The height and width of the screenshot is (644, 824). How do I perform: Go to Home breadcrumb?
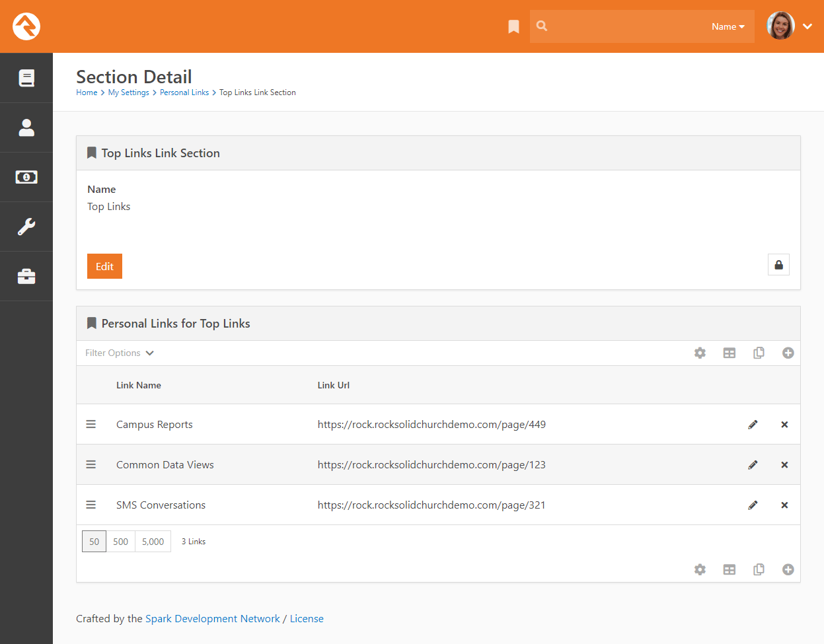[87, 92]
